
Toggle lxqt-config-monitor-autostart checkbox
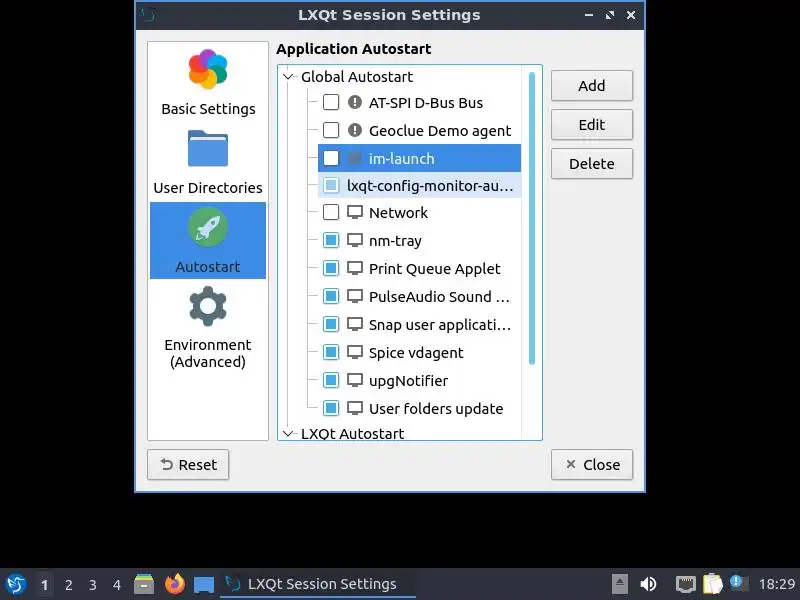(331, 185)
